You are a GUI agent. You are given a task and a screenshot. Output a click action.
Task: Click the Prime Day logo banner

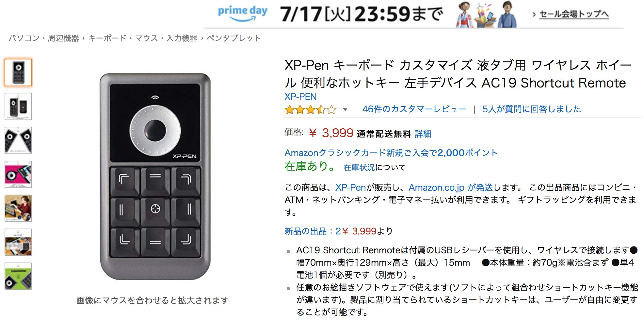243,13
